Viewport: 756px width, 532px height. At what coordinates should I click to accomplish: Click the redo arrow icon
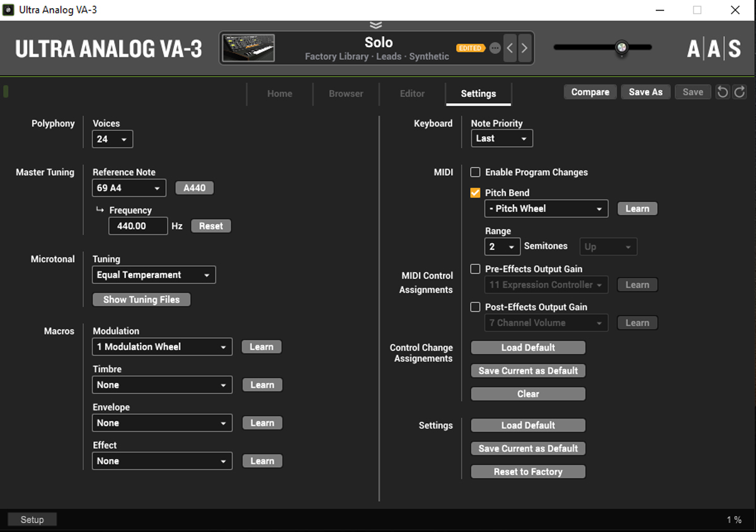click(x=740, y=92)
